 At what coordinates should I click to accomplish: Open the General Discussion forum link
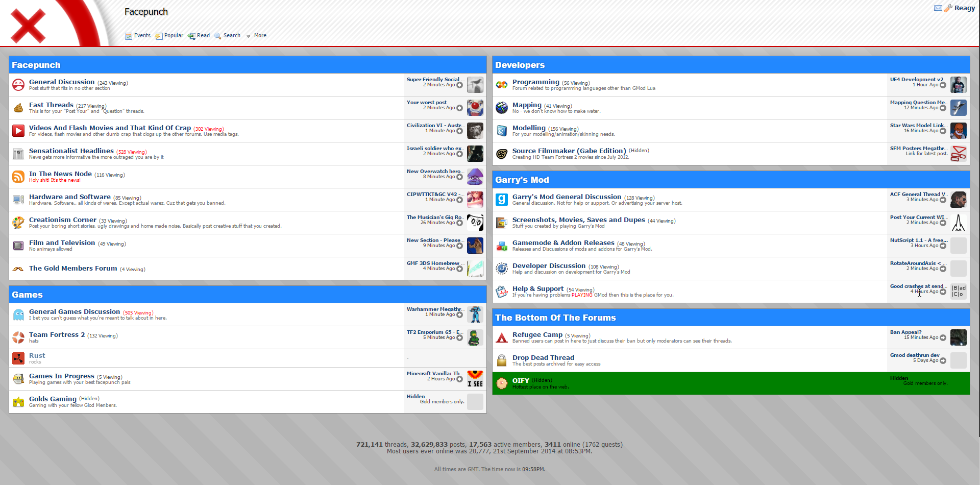pos(62,82)
